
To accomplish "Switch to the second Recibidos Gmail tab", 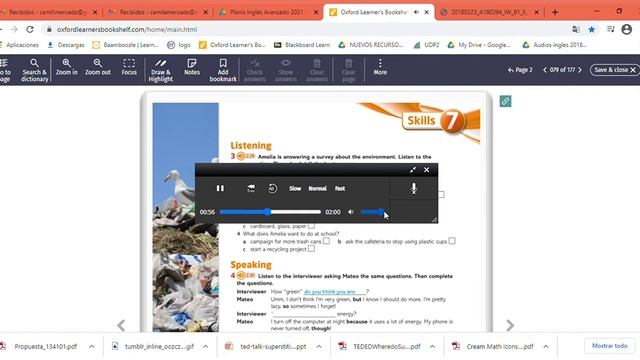I will (x=158, y=12).
